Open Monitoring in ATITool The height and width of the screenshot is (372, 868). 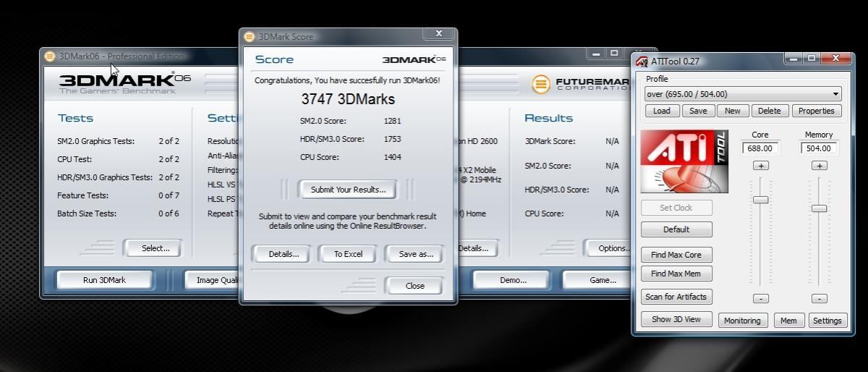[x=742, y=321]
